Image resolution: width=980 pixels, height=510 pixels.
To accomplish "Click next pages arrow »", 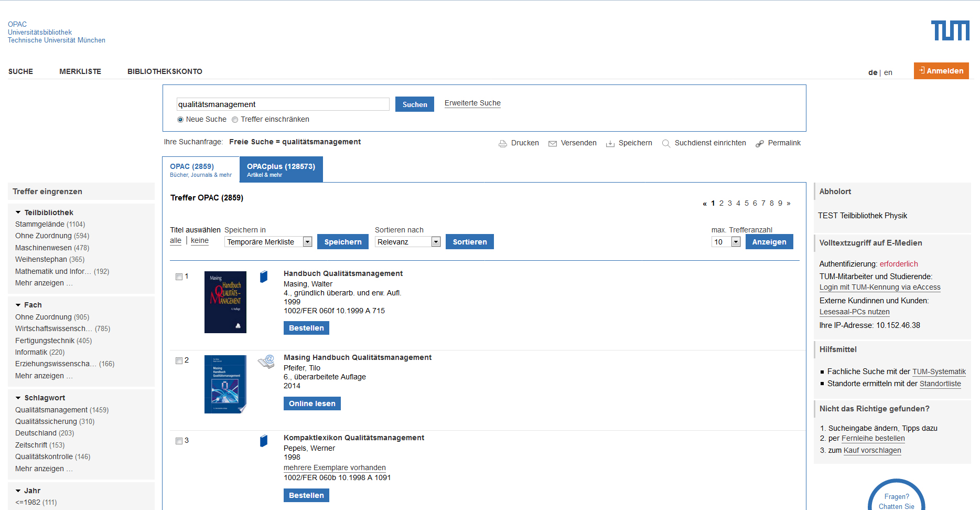I will pos(789,203).
